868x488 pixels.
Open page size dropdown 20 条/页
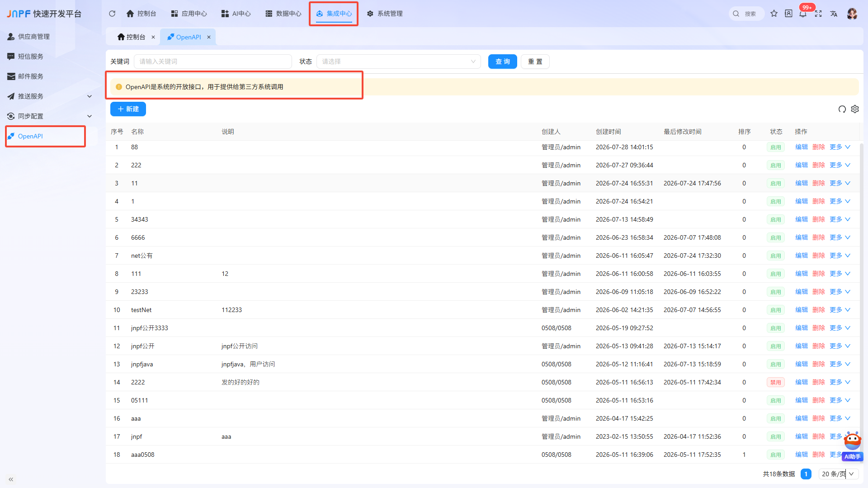(838, 474)
